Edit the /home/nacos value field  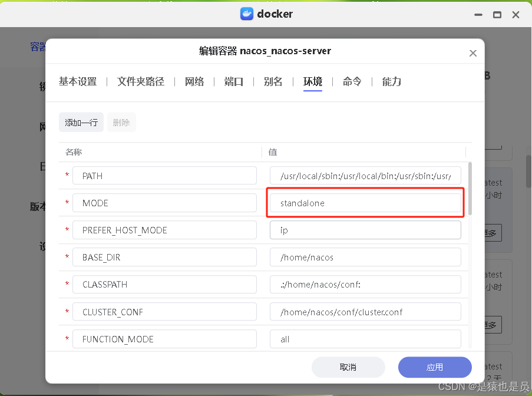click(365, 257)
